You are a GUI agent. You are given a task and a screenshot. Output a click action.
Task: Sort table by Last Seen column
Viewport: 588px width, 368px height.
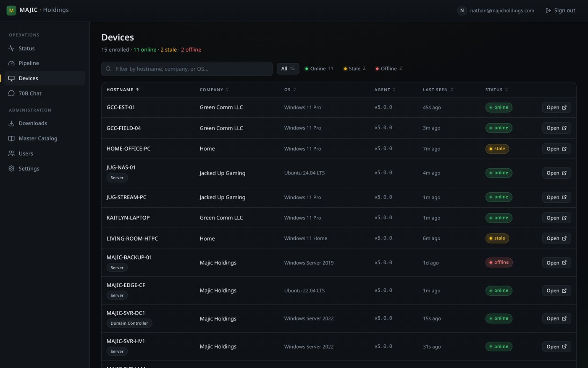coord(438,90)
